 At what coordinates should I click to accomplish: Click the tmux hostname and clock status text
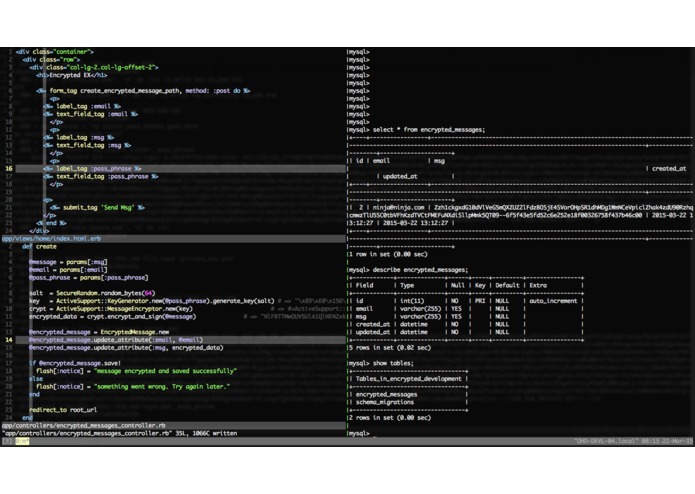coord(633,441)
